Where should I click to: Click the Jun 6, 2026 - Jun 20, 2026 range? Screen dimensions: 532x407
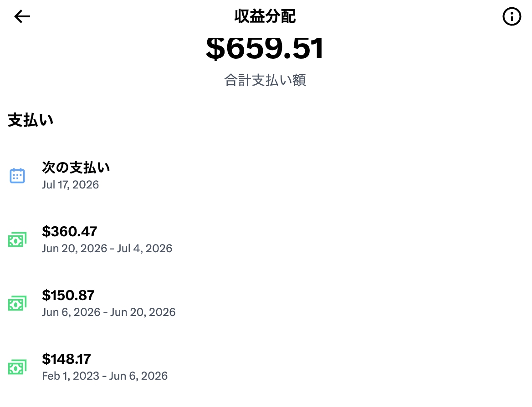coord(108,312)
